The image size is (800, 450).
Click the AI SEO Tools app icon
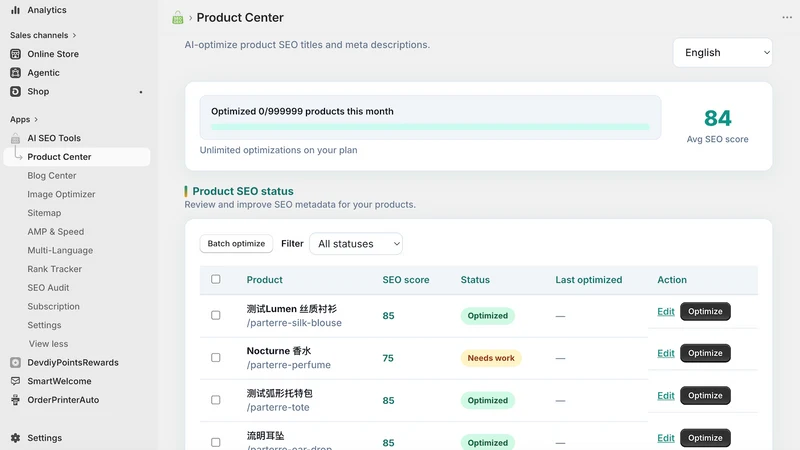[15, 138]
